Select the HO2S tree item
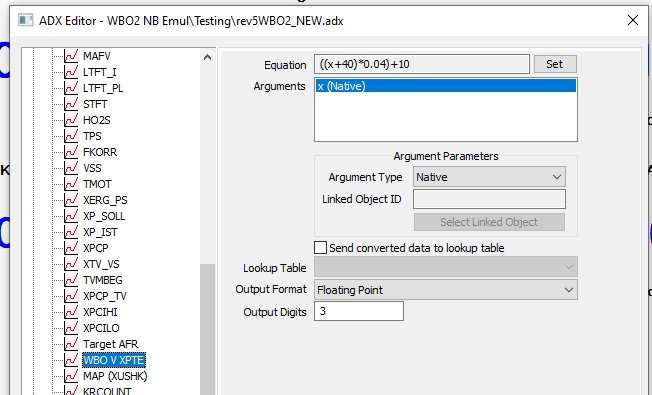 click(96, 120)
